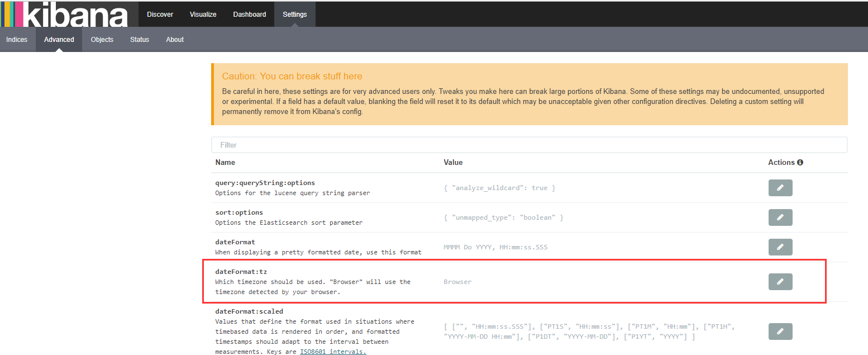Screen dimensions: 868x355
Task: Click the lucene query string parser description
Action: click(293, 193)
